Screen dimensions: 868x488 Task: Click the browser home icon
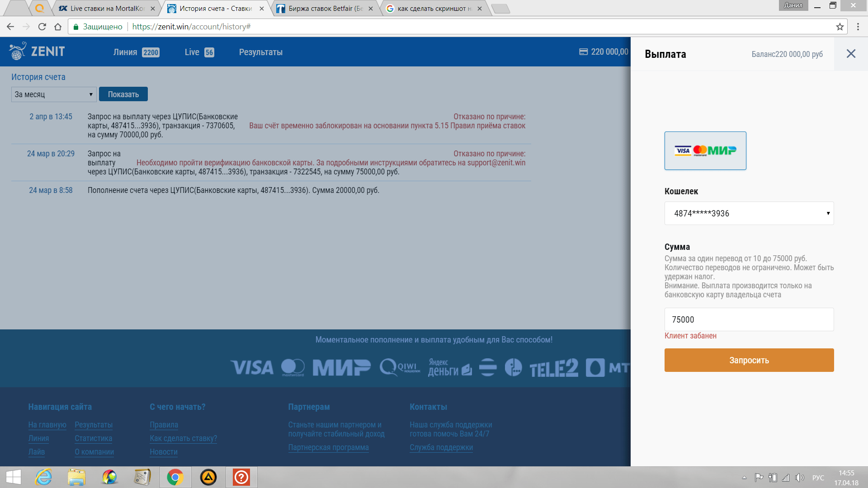tap(58, 27)
